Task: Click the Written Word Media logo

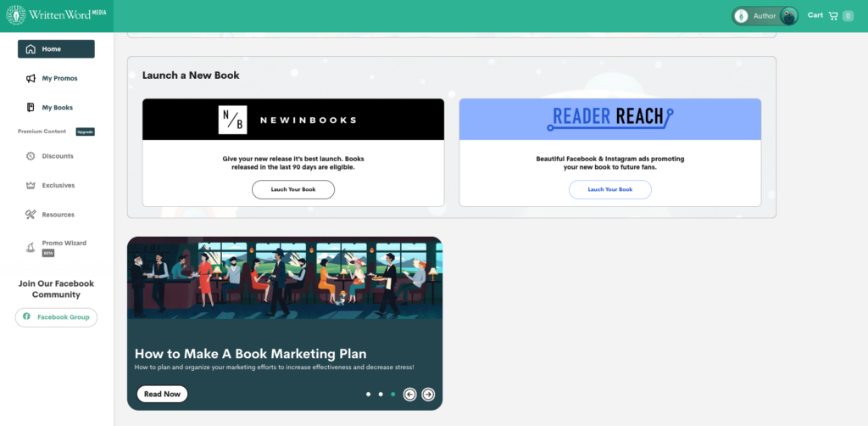Action: [x=56, y=15]
